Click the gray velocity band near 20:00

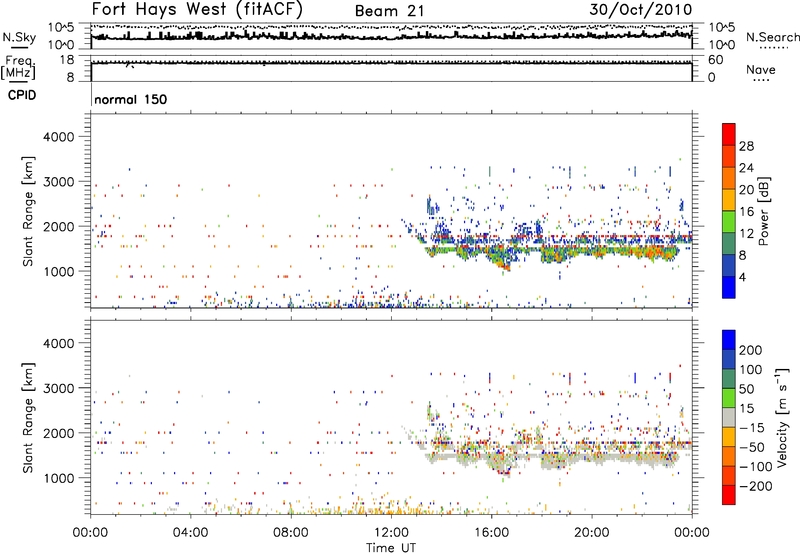[x=592, y=458]
